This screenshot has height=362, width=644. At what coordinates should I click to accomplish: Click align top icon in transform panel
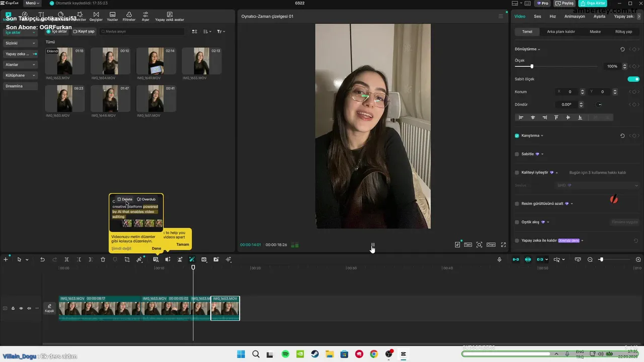point(556,117)
